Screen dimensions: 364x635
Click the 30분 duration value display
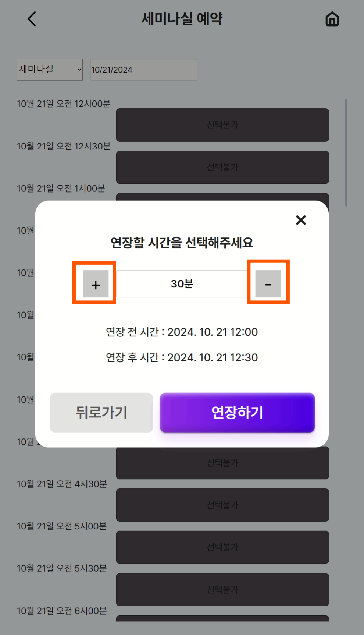click(182, 284)
